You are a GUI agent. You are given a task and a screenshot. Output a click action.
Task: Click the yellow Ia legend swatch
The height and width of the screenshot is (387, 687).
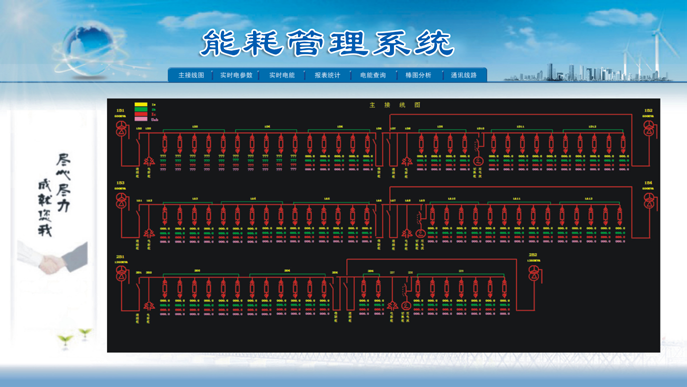click(141, 105)
